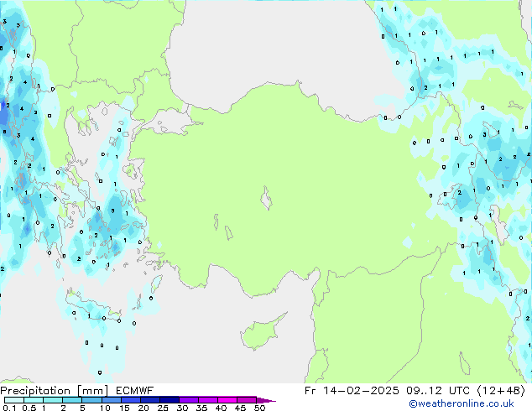Click the 1–2 mm legend color segment
The width and height of the screenshot is (532, 411).
(53, 400)
